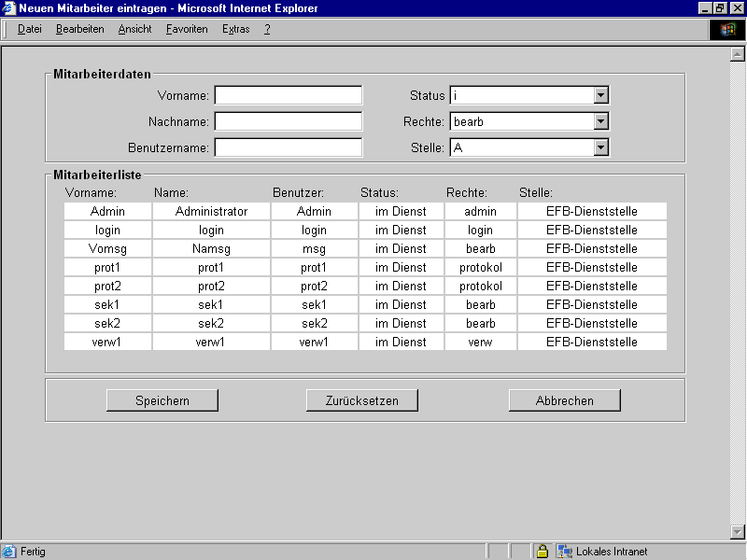The image size is (747, 560).
Task: Click the Abbrechen button
Action: pyautogui.click(x=564, y=400)
